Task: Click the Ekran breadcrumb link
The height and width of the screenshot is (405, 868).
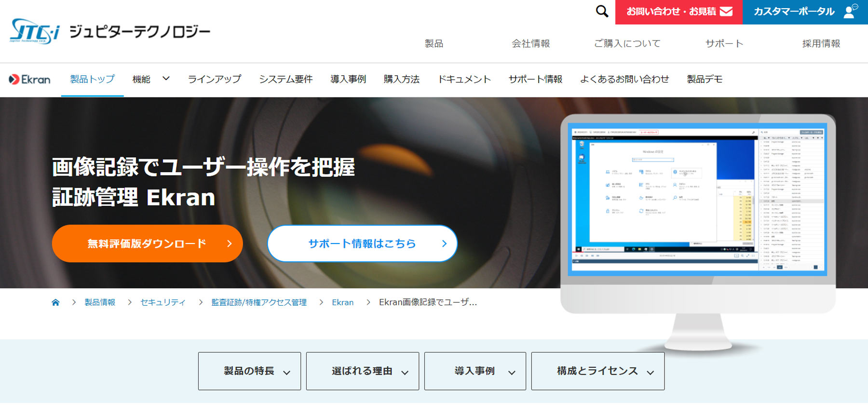Action: (x=343, y=302)
